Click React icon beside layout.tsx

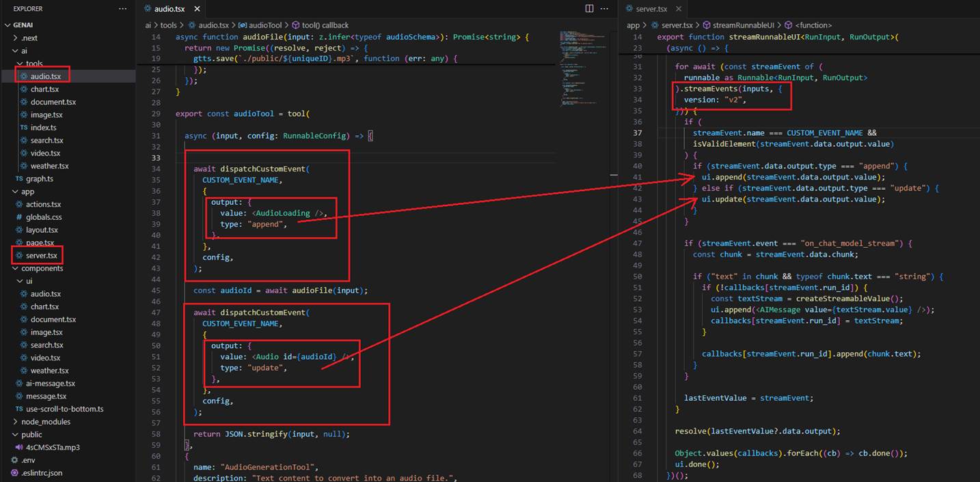[x=19, y=230]
